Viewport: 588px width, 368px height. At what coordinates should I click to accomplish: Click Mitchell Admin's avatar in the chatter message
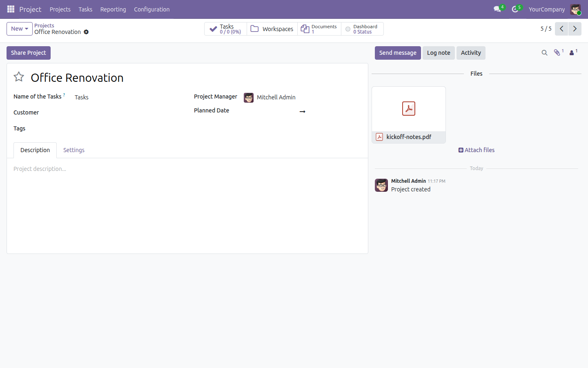381,185
